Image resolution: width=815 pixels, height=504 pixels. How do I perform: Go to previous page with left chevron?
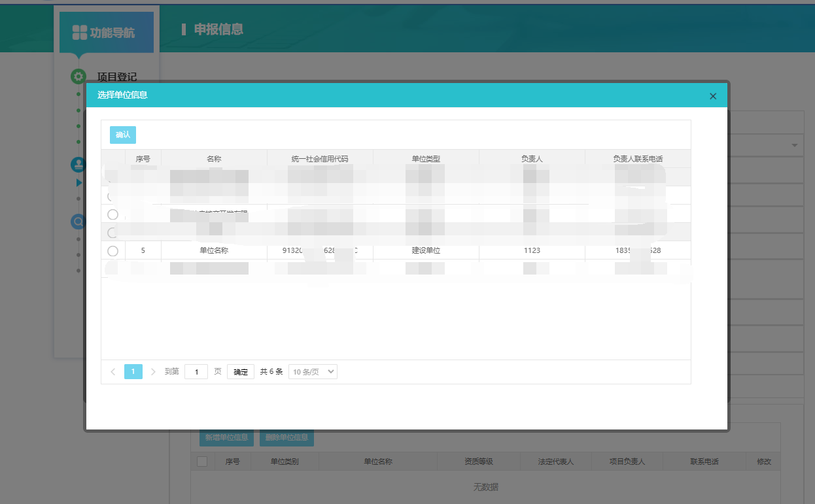pos(113,372)
